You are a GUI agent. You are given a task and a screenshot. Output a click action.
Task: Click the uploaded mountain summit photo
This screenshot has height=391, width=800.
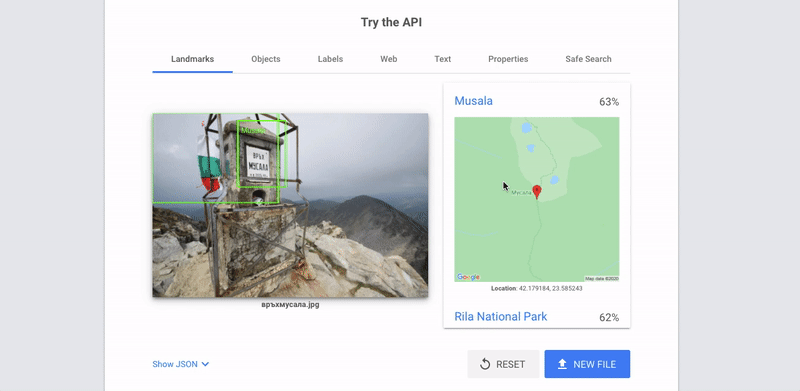[x=290, y=205]
